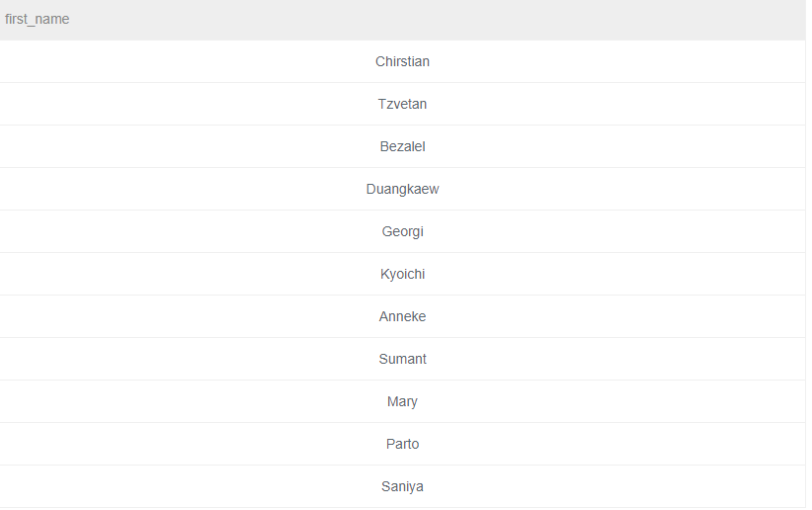Select the row right above Saniya
The height and width of the screenshot is (510, 812).
coord(402,444)
